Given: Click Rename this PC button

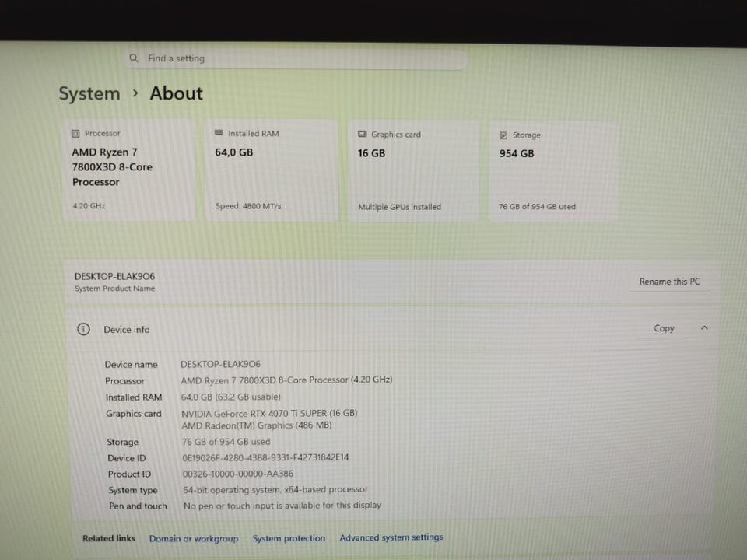Looking at the screenshot, I should click(x=669, y=282).
